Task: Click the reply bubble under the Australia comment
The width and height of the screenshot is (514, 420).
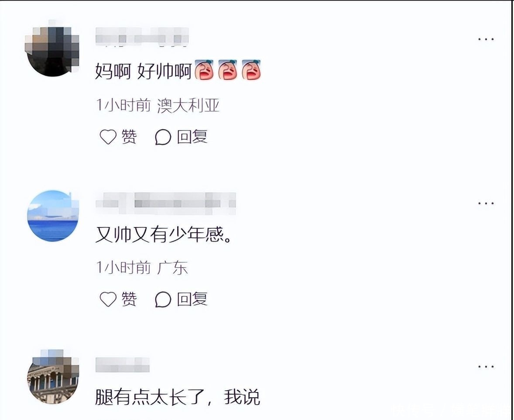Action: tap(163, 137)
